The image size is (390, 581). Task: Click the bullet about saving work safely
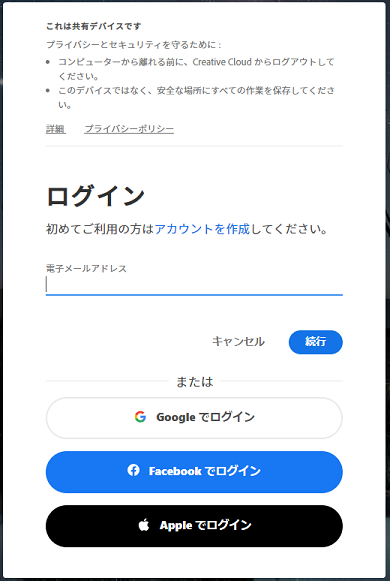point(196,98)
